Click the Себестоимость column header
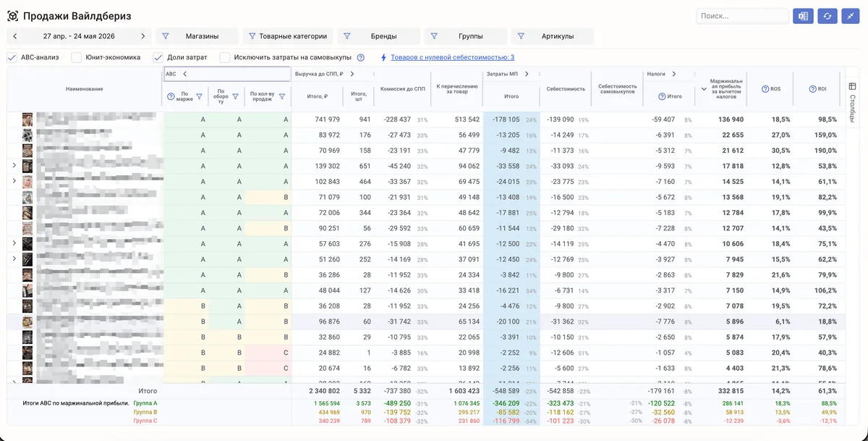This screenshot has height=441, width=868. tap(566, 89)
